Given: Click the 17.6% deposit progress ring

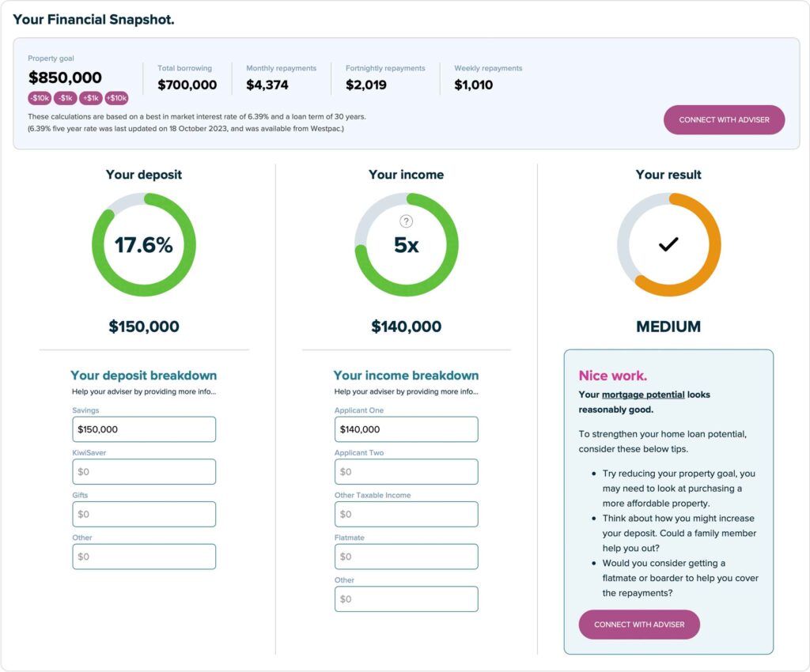Looking at the screenshot, I should 144,244.
